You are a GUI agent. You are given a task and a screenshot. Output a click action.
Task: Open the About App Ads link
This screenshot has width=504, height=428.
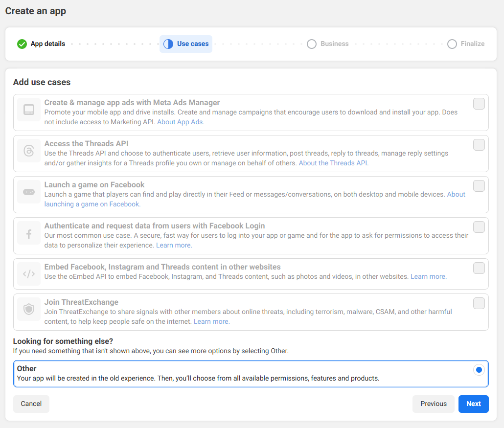[181, 122]
